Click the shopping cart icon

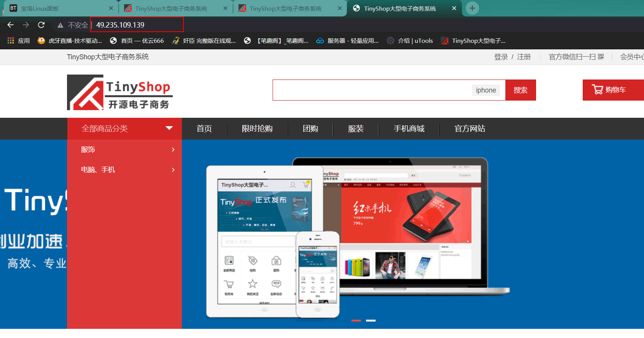click(597, 89)
